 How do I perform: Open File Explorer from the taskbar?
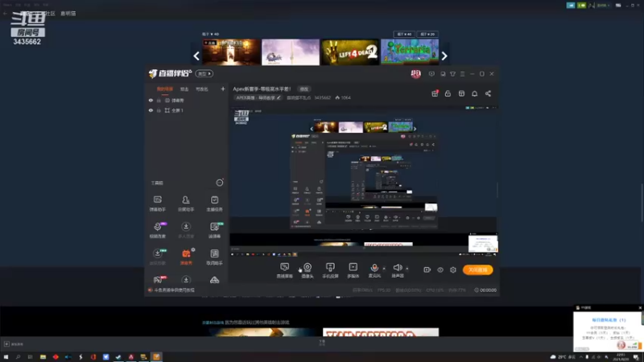(x=43, y=357)
